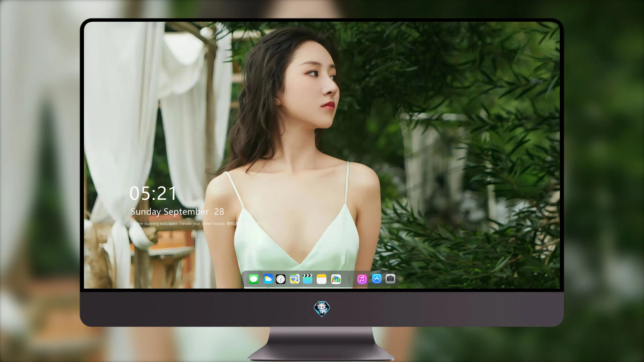Viewport: 644px width, 362px height.
Task: Launch the pink iTunes music icon
Action: click(362, 279)
